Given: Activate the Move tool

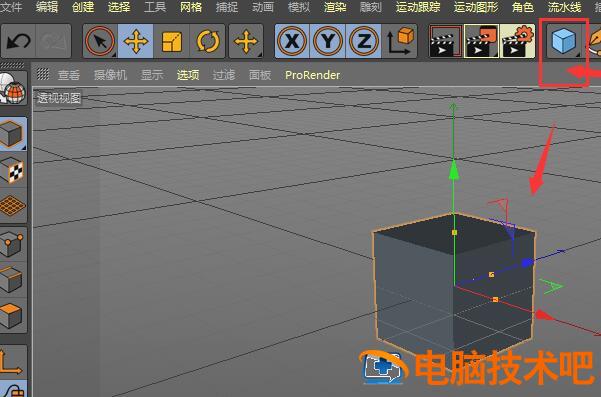Looking at the screenshot, I should pos(135,41).
